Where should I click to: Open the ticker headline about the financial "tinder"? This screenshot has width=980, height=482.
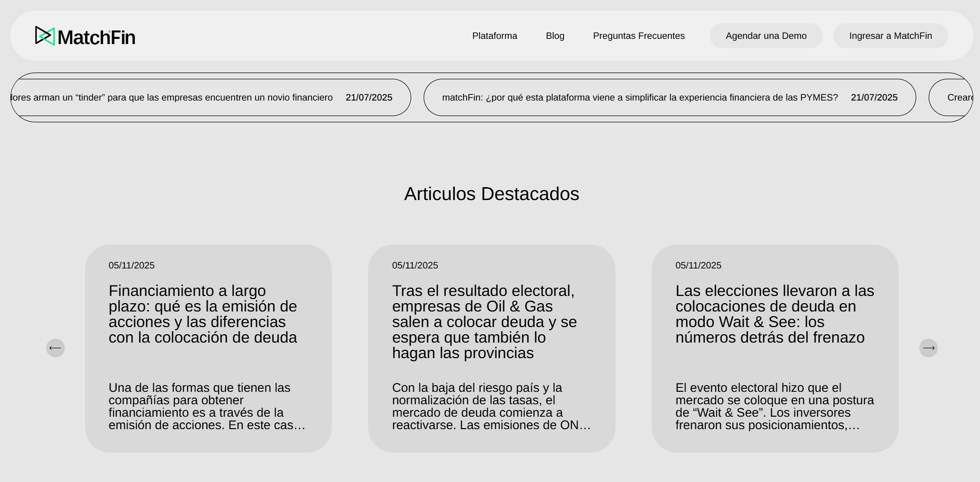click(211, 97)
